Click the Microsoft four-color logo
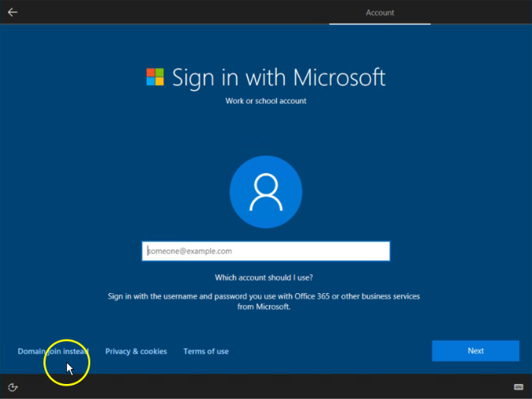 [155, 77]
